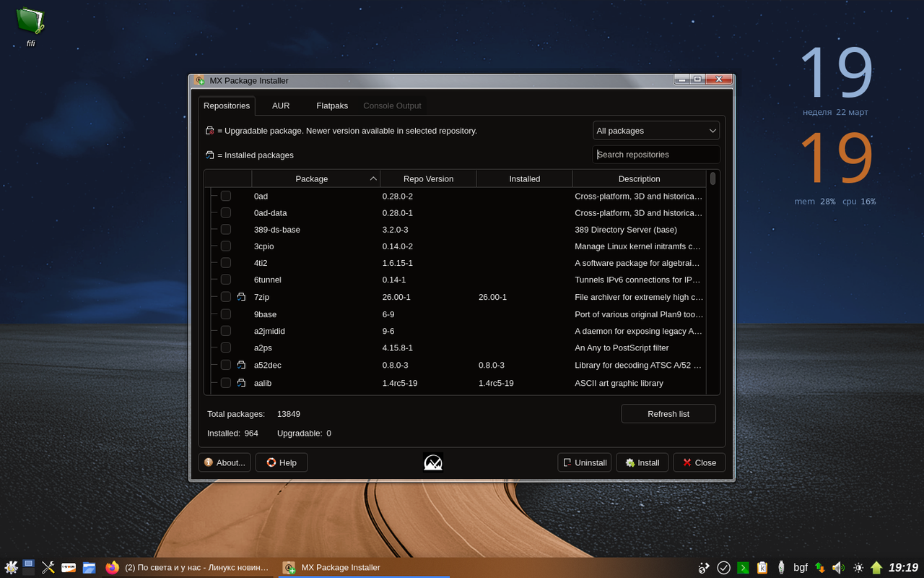Open the Klipper clipboard tray icon
The image size is (924, 578).
[762, 567]
